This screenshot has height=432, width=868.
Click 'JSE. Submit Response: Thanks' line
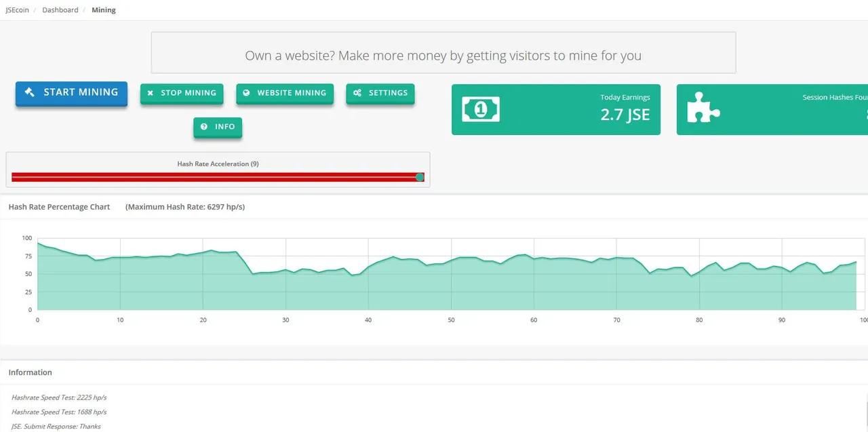point(56,427)
